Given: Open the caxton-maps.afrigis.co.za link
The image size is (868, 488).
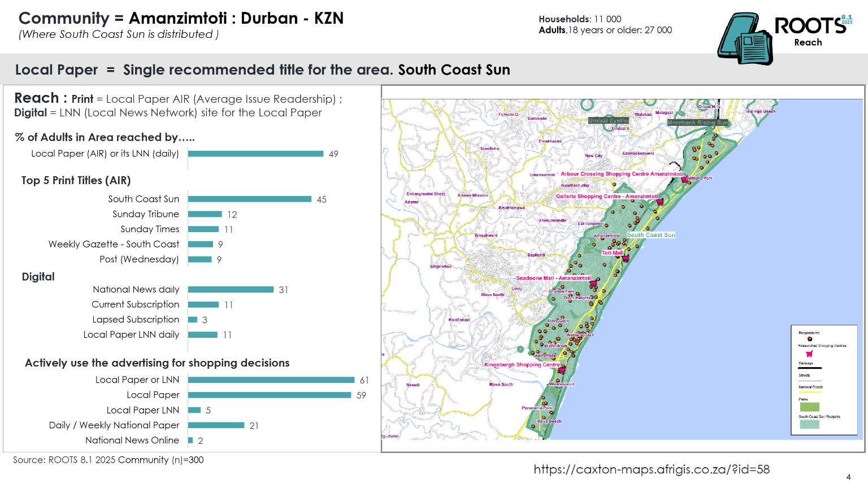Looking at the screenshot, I should tap(653, 469).
